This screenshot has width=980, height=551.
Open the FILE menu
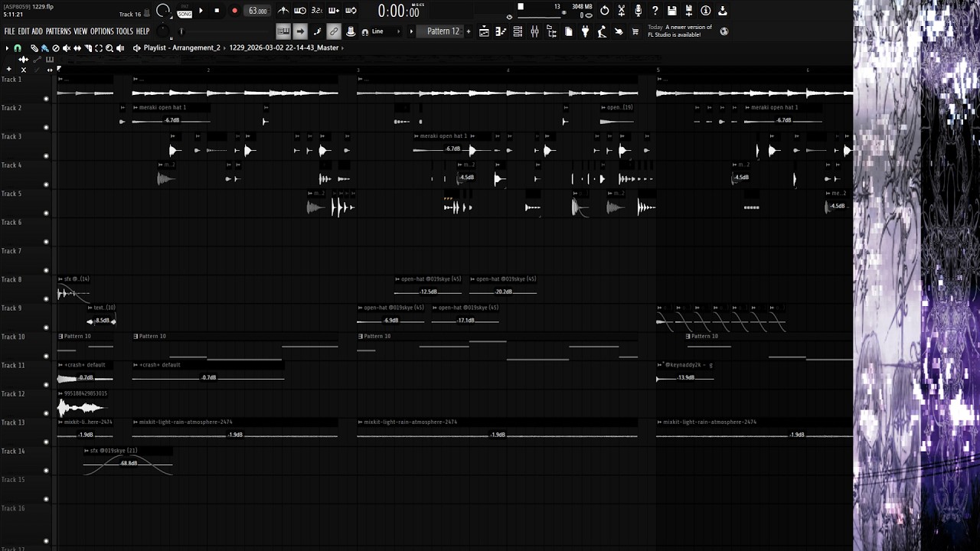[9, 31]
